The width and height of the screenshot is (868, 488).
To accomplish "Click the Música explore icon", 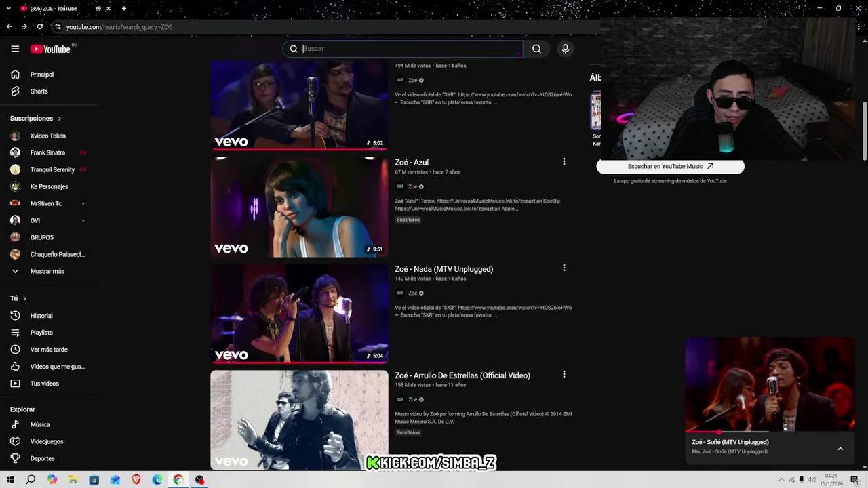I will 15,424.
